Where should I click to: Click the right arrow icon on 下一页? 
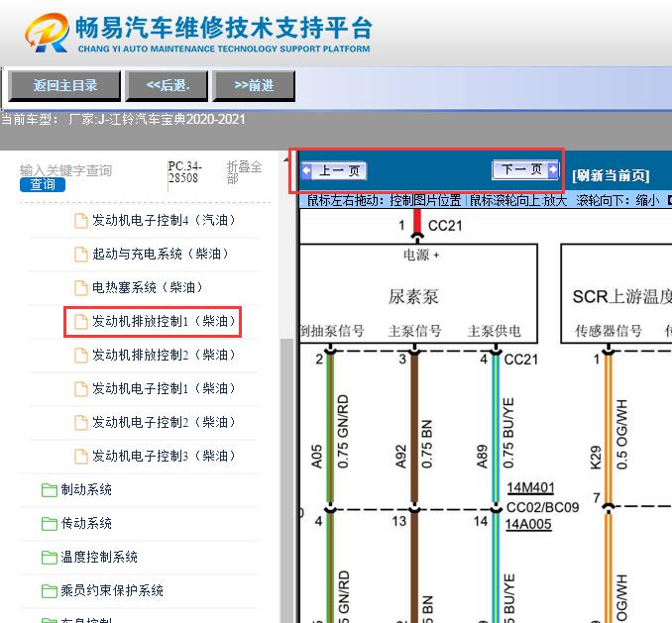pyautogui.click(x=552, y=170)
